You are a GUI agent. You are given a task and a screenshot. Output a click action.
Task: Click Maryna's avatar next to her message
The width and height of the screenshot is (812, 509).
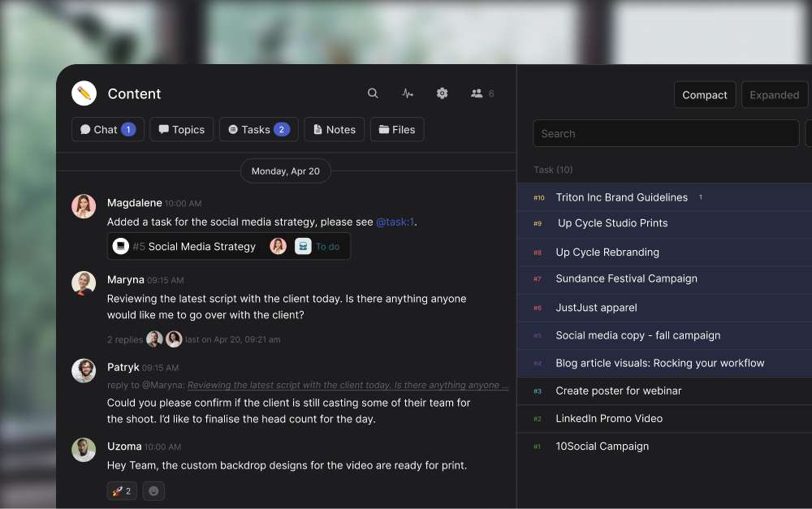(84, 283)
